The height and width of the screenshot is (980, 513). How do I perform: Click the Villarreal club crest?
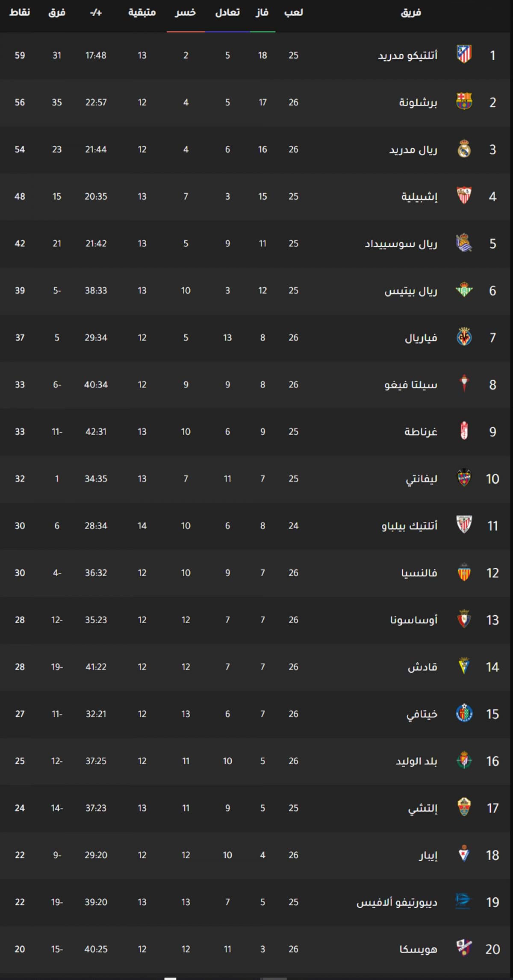(x=464, y=337)
